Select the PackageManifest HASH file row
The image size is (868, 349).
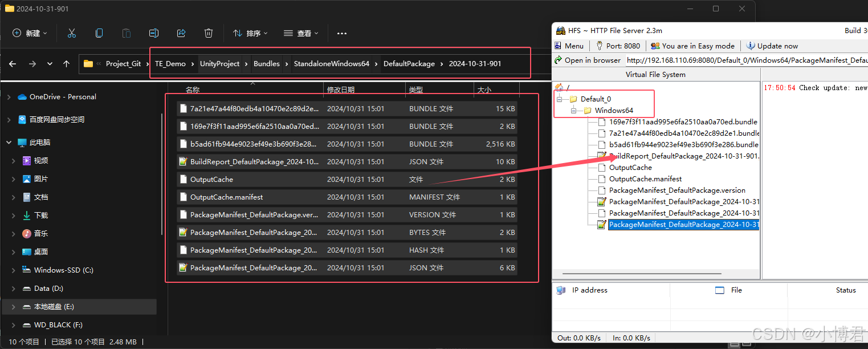347,250
